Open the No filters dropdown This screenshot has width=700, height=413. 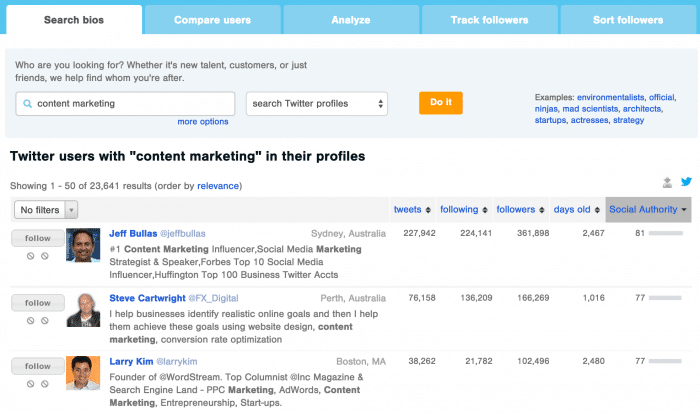tap(46, 210)
